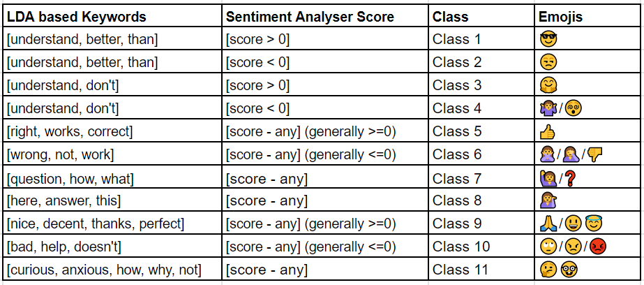Select the '[right, works, correct]' keywords cell

(70, 131)
